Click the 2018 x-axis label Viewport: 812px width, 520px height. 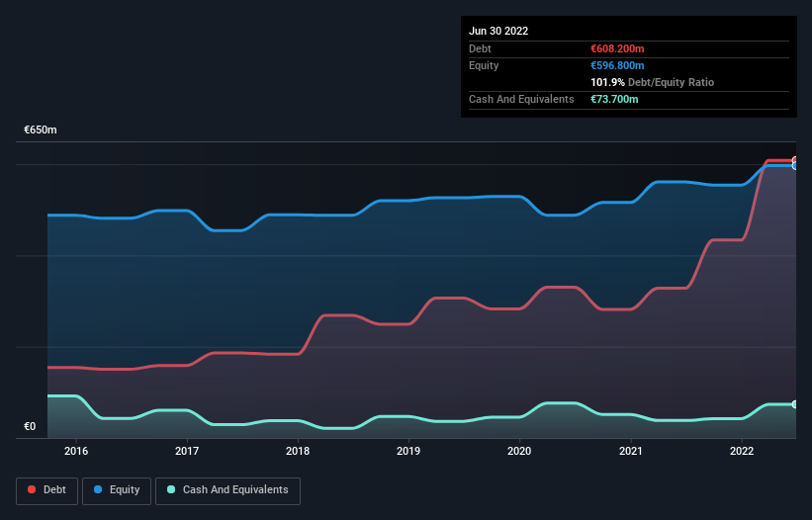point(298,451)
